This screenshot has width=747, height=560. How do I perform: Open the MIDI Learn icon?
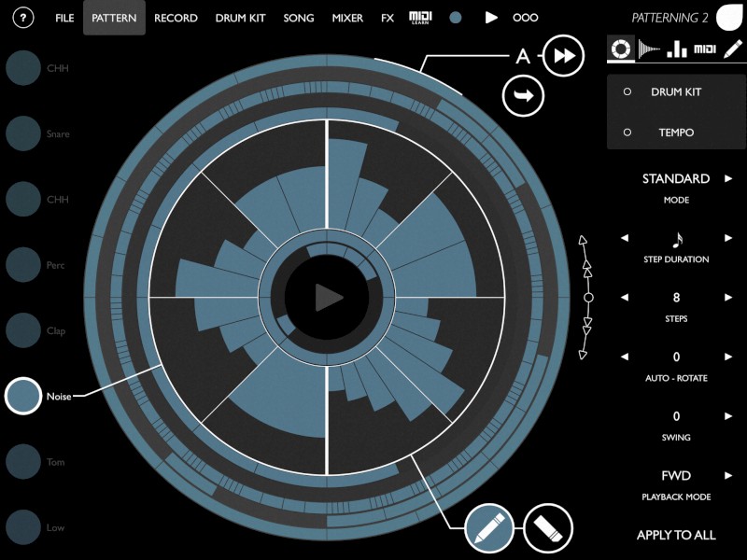(x=421, y=18)
